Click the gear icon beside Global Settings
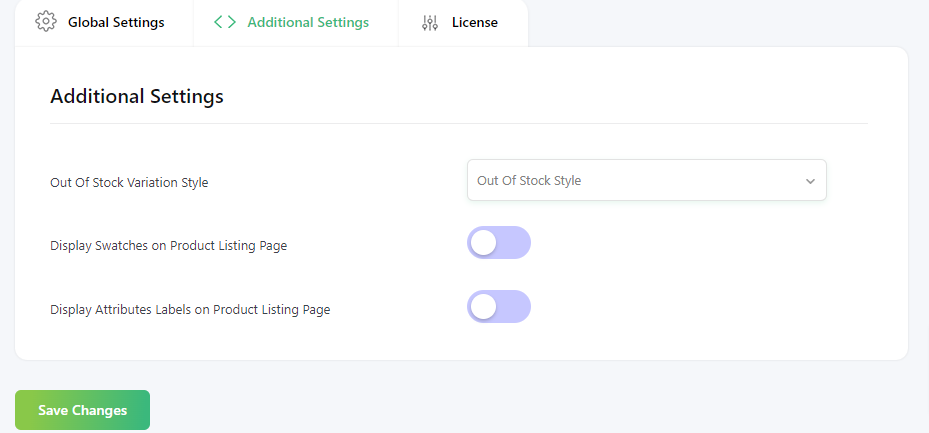The height and width of the screenshot is (433, 929). point(46,22)
